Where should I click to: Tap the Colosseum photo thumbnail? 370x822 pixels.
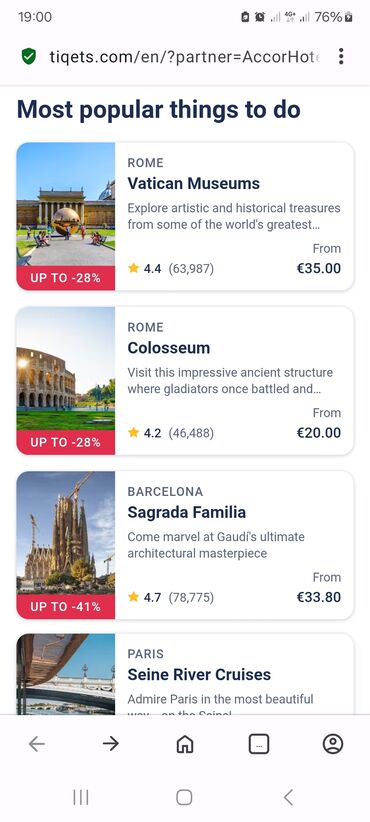click(66, 369)
